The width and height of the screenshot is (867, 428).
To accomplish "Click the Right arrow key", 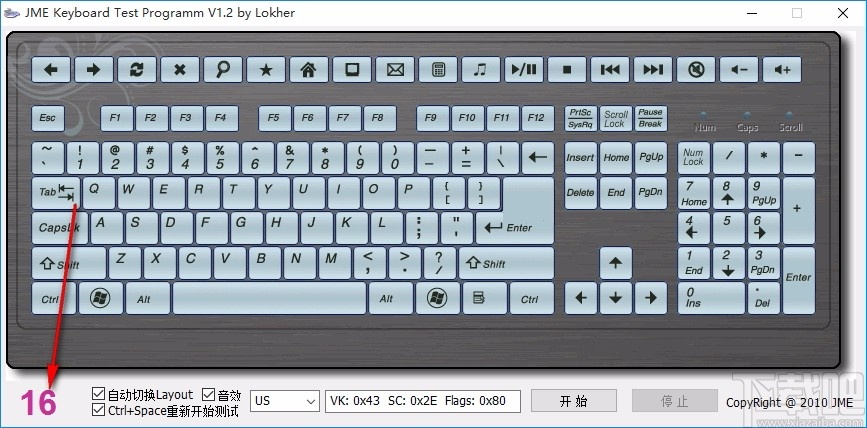I will [x=651, y=299].
